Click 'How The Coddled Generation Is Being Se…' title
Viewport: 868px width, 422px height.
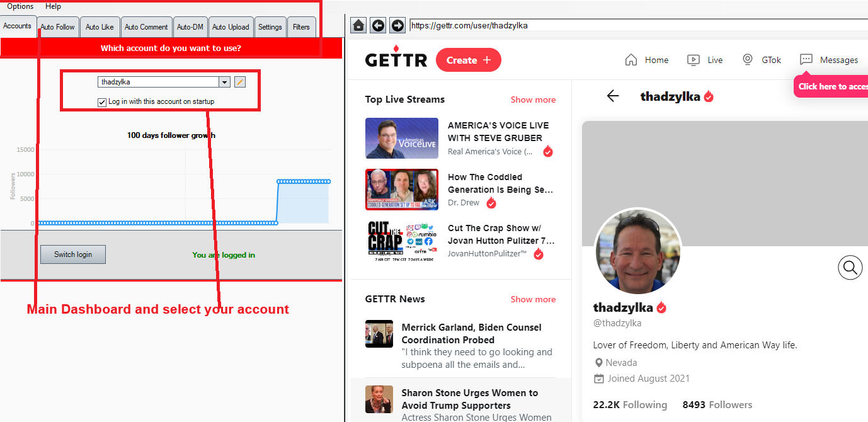501,183
